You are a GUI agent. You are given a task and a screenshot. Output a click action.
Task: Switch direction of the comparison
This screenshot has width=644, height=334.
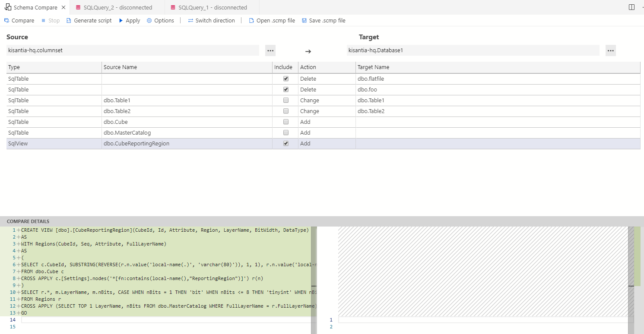tap(211, 20)
